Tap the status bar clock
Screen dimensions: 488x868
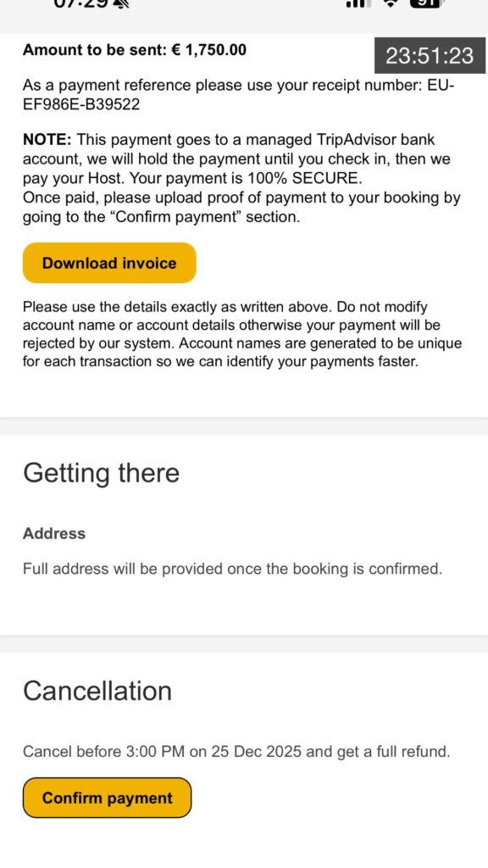click(x=80, y=3)
